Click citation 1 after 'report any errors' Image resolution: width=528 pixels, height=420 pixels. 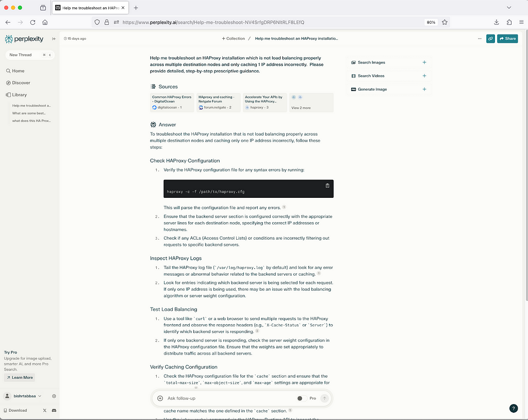284,207
